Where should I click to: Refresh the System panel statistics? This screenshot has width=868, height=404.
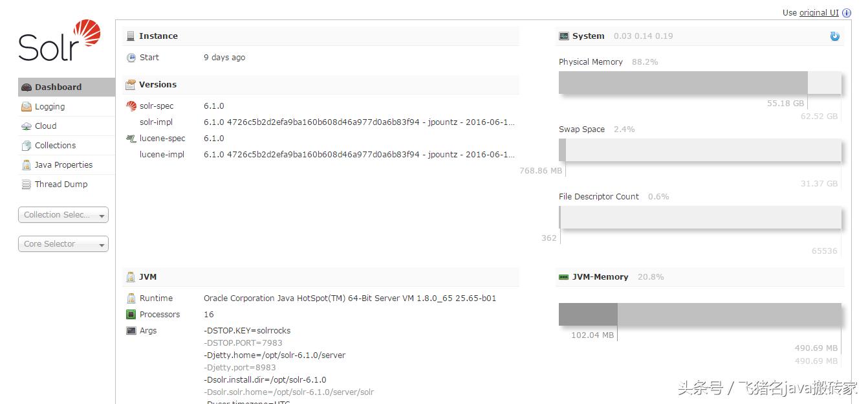[x=834, y=36]
